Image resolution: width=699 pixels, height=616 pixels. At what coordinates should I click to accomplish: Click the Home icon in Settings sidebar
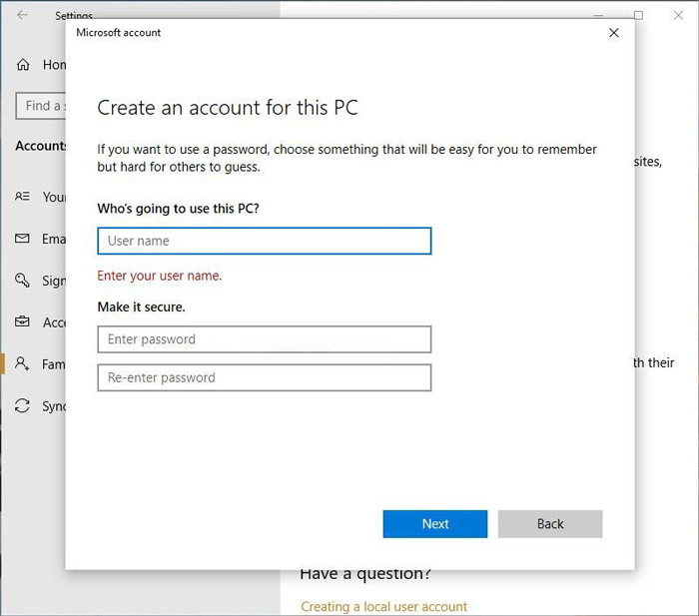pyautogui.click(x=23, y=65)
